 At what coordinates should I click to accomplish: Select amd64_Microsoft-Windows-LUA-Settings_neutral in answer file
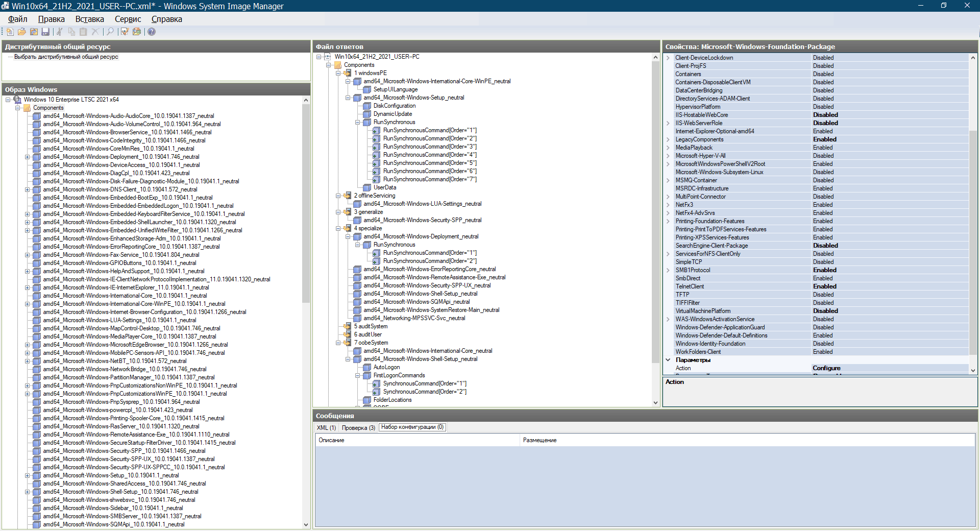423,204
